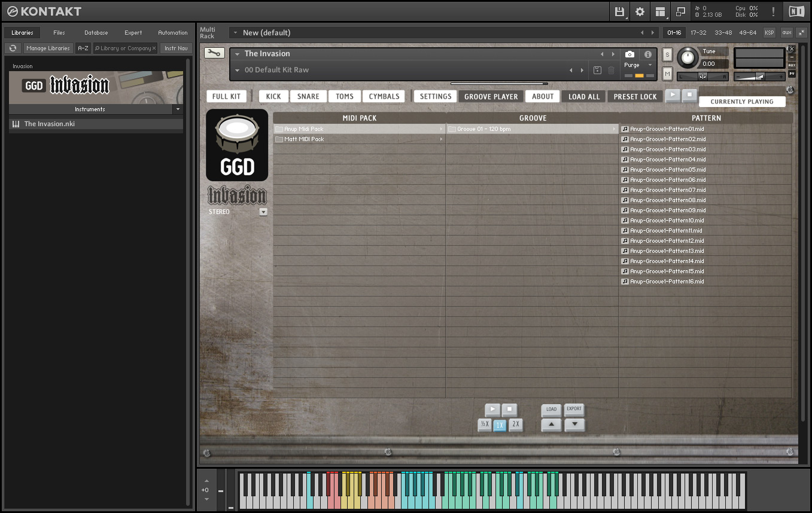Viewport: 812px width, 513px height.
Task: Click the GGD snare drum logo
Action: 237,145
